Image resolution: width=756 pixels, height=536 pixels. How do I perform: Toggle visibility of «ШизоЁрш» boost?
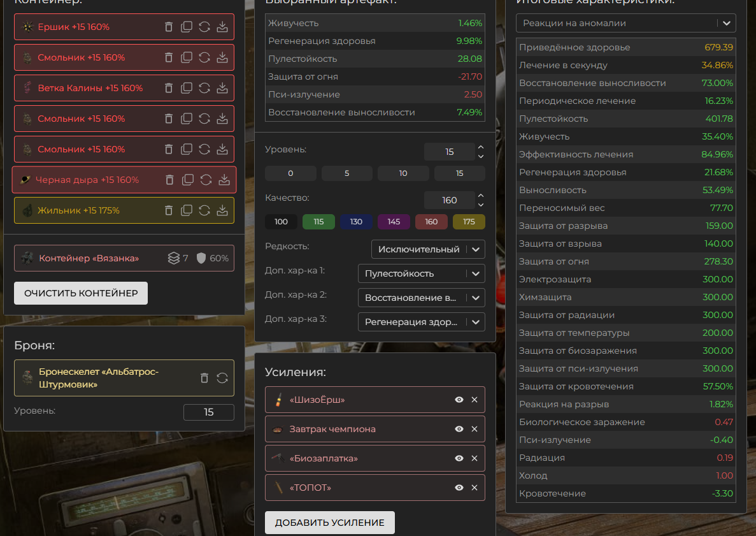[459, 400]
